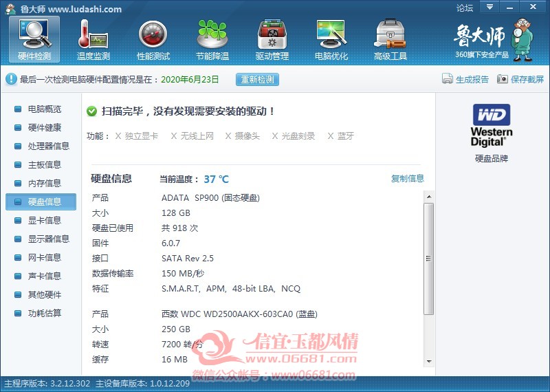The image size is (550, 392).
Task: Click the firmware value 6.0.7
Action: tap(170, 243)
